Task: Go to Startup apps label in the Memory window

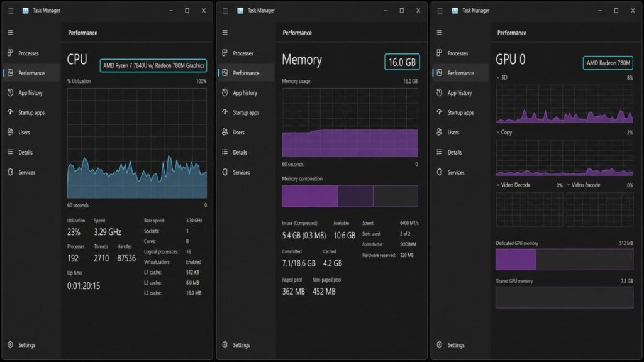Action: [x=246, y=112]
